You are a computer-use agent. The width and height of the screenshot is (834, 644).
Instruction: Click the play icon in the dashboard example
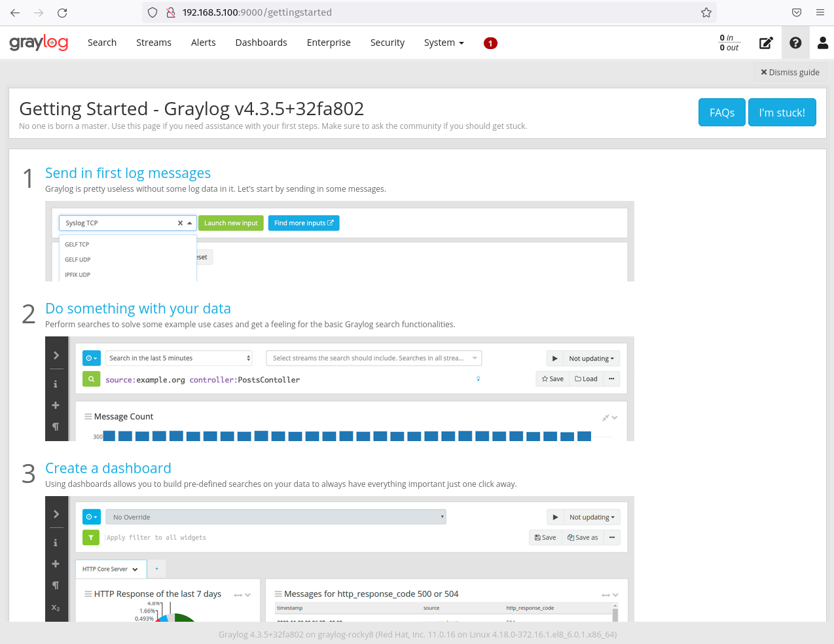pyautogui.click(x=555, y=517)
